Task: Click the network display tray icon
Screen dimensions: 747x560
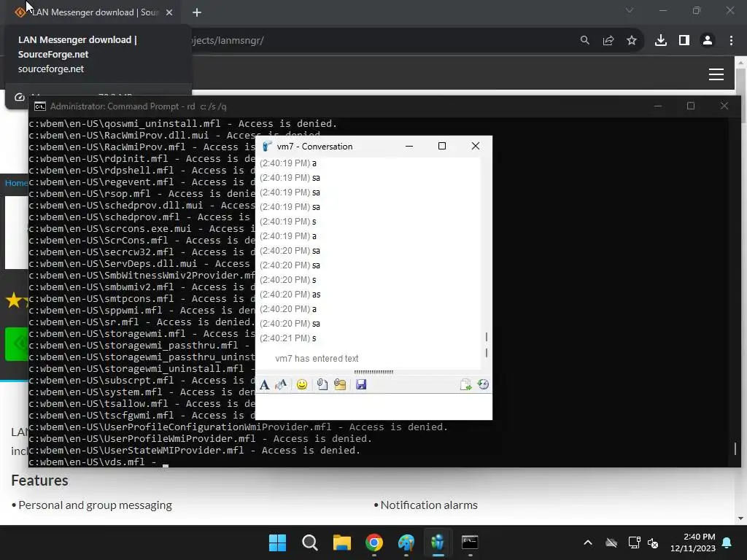Action: (634, 542)
